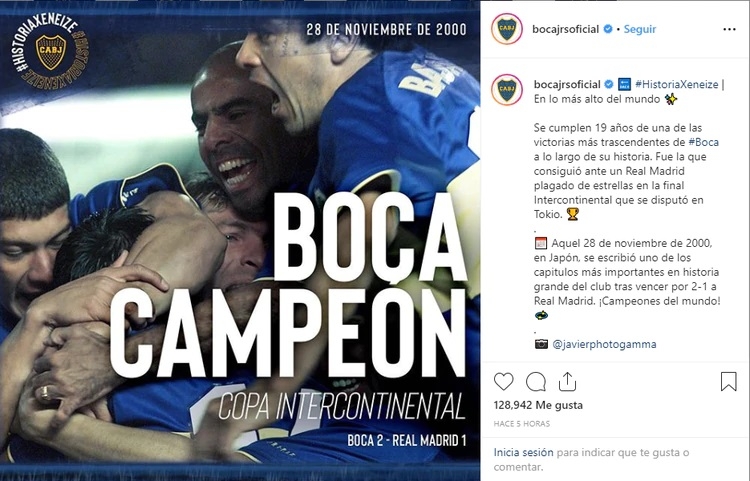This screenshot has height=481, width=750.
Task: Open the three-dot more options menu
Action: click(x=729, y=29)
